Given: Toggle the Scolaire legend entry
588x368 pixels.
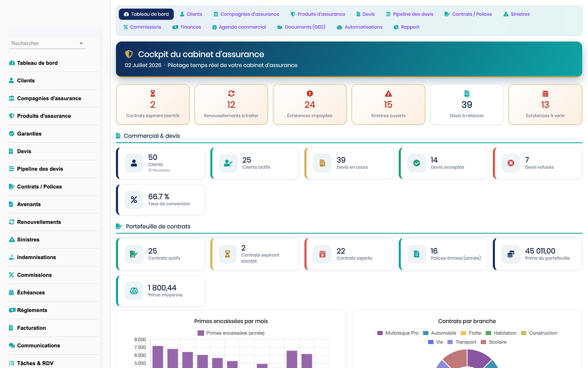Looking at the screenshot, I should pyautogui.click(x=493, y=342).
